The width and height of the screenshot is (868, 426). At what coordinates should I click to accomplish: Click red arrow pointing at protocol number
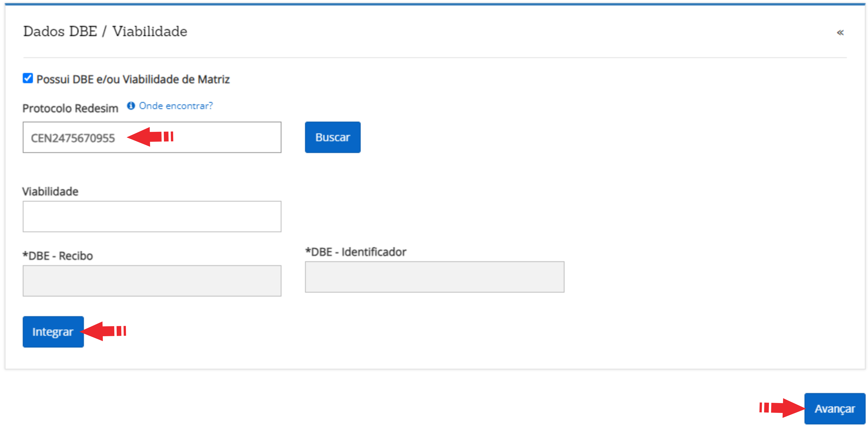[x=148, y=137]
